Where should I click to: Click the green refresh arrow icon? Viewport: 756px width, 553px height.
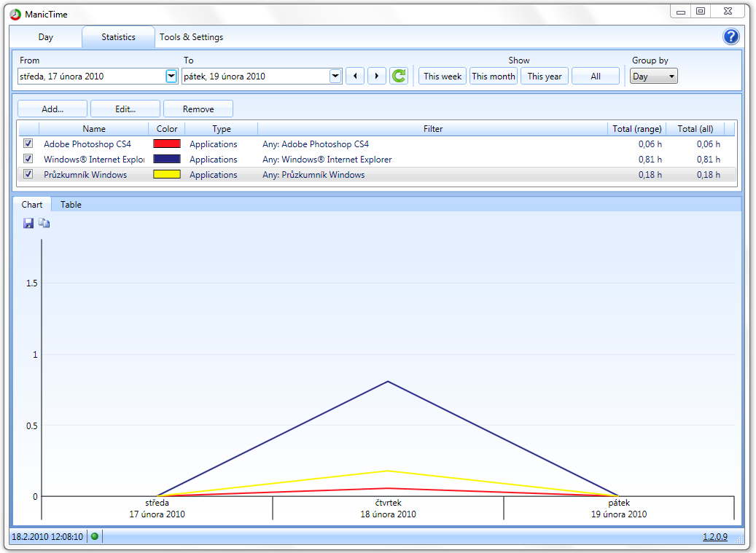point(400,76)
